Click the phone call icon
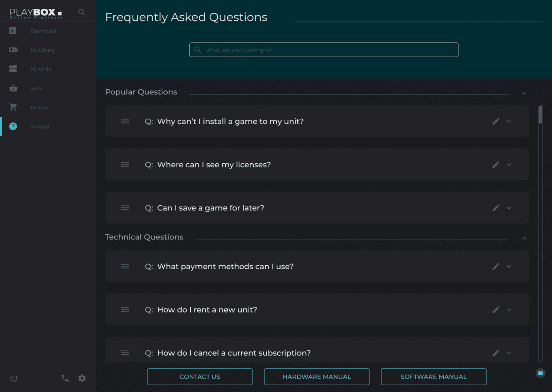Screen dimensions: 552x392 click(65, 378)
